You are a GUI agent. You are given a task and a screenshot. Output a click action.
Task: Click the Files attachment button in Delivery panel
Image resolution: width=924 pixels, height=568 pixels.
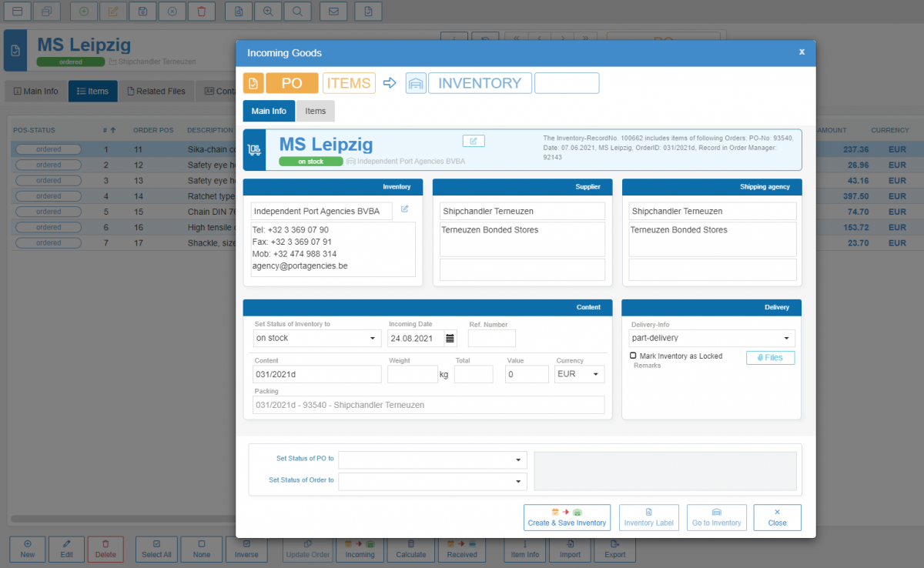[770, 357]
